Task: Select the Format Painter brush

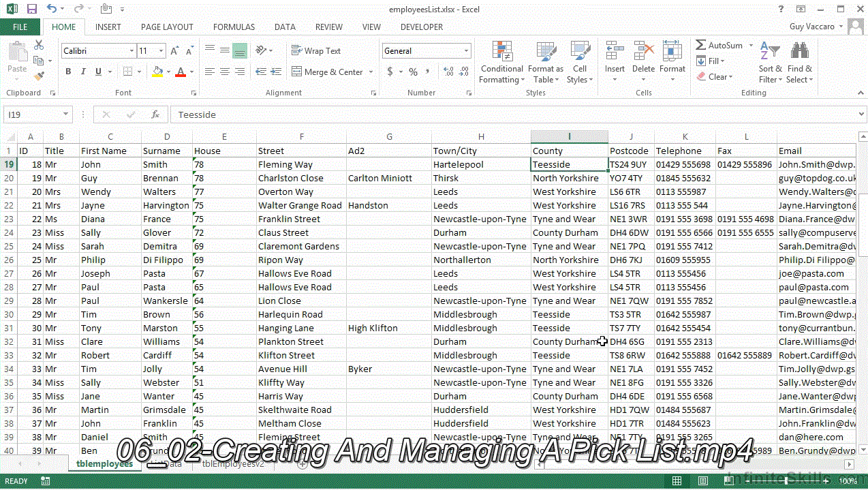Action: [x=39, y=76]
